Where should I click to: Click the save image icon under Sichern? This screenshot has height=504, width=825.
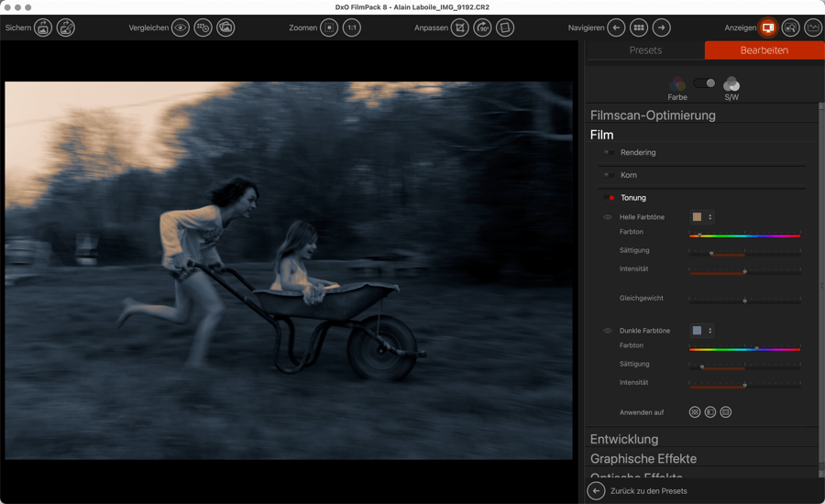tap(43, 28)
